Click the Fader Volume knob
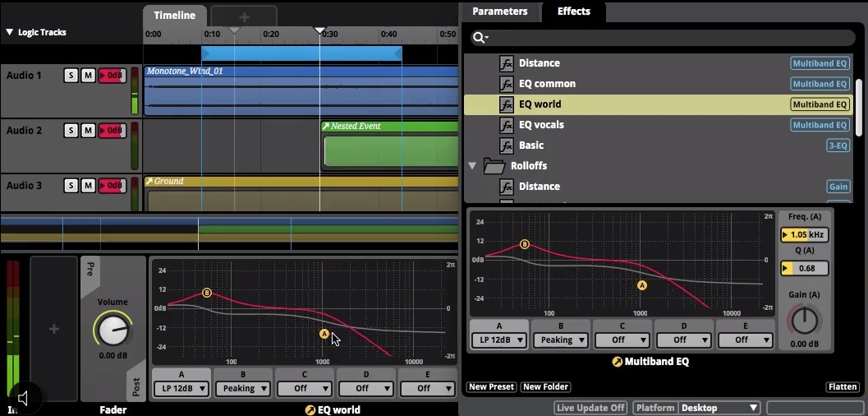 point(113,330)
